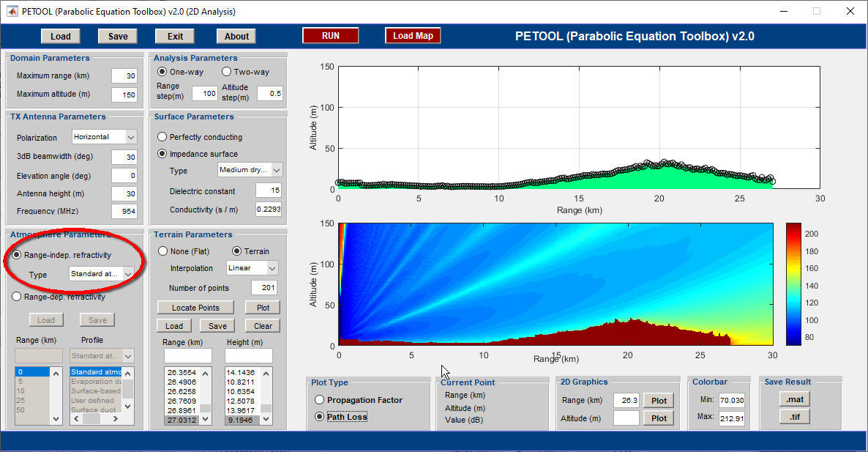Select range 0 in atmosphere range list

click(32, 371)
